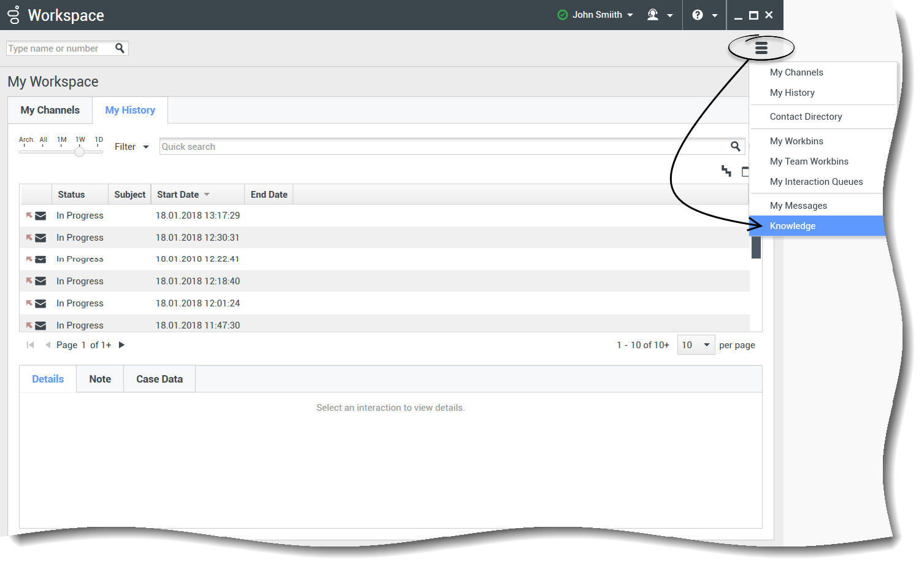Select the row dated 18.01.2018 13:17:29

pos(385,216)
